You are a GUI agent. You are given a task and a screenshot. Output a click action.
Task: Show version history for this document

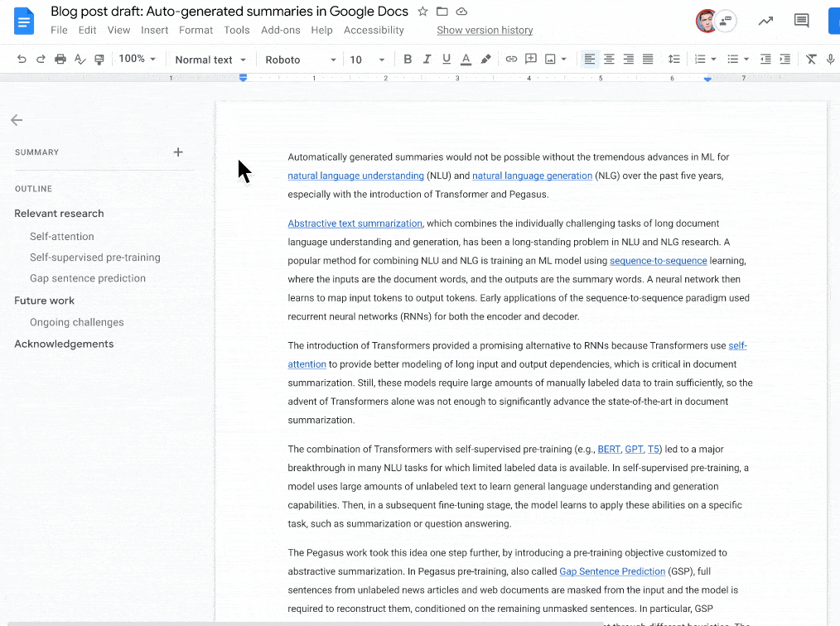485,30
